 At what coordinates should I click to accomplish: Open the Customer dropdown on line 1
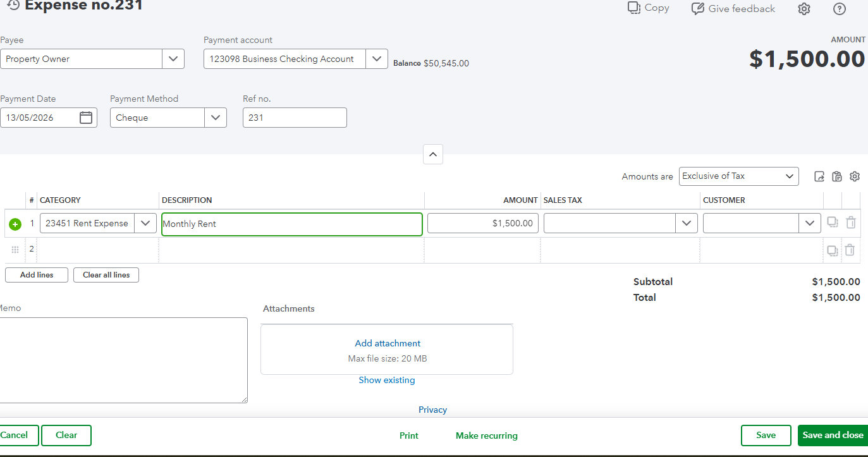click(810, 223)
